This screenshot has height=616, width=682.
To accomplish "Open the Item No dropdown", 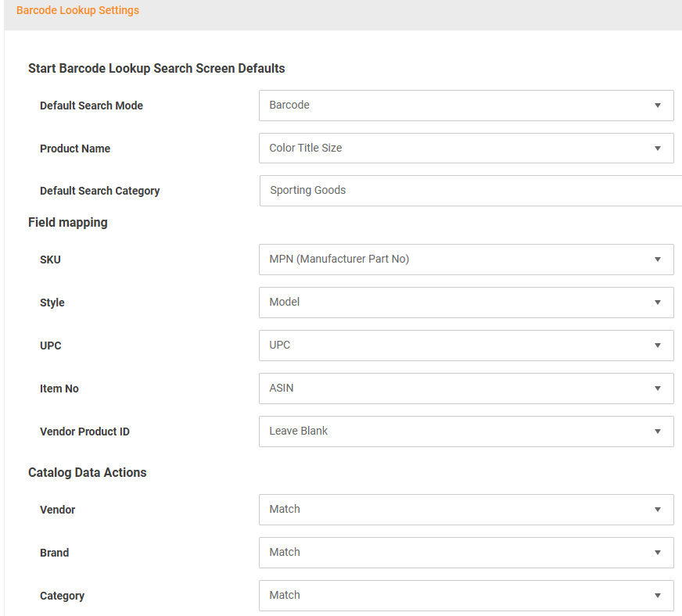I will (x=466, y=389).
